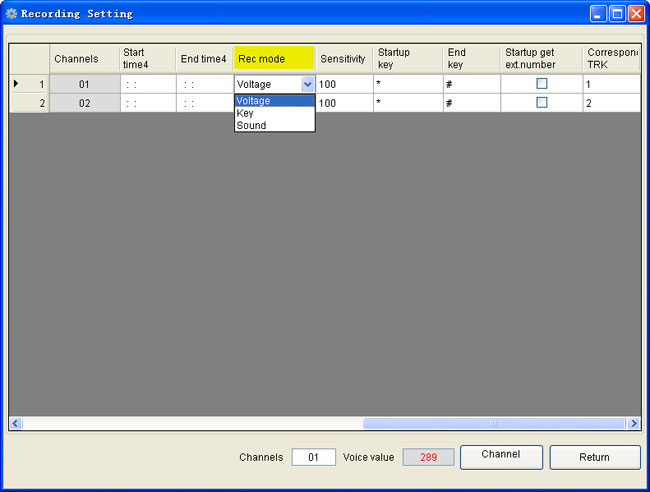
Task: Enable Startup get ext.number for channel 01
Action: [x=542, y=84]
